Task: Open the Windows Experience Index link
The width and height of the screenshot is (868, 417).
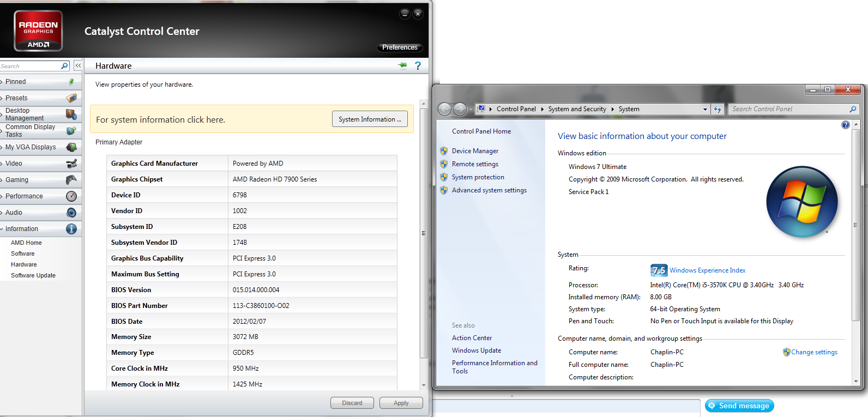Action: [x=707, y=270]
